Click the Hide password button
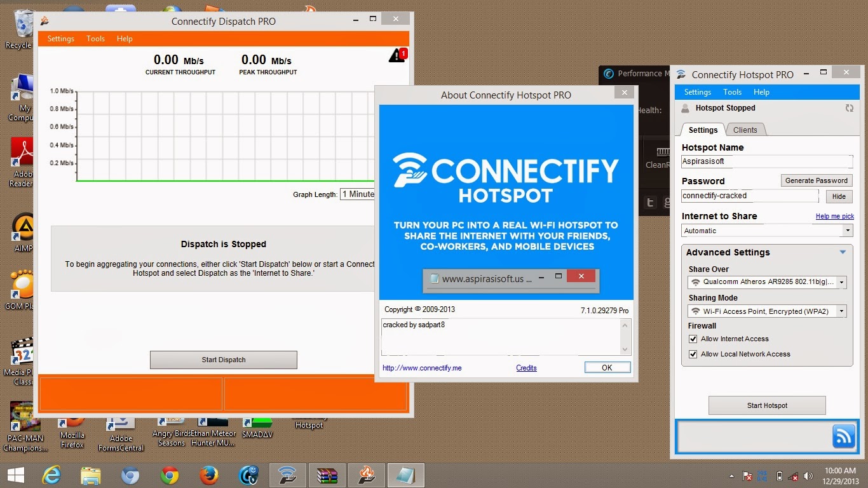The image size is (868, 488). (x=839, y=196)
